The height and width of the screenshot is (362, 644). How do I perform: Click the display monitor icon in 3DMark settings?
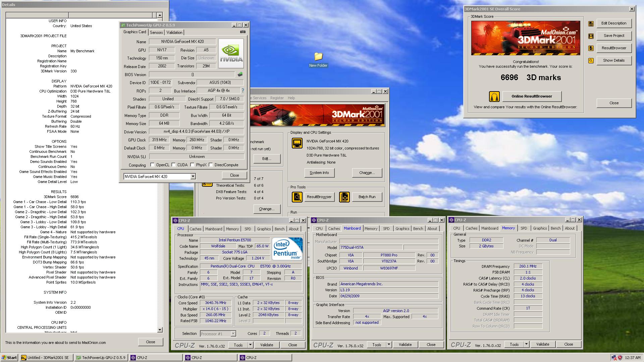(297, 143)
